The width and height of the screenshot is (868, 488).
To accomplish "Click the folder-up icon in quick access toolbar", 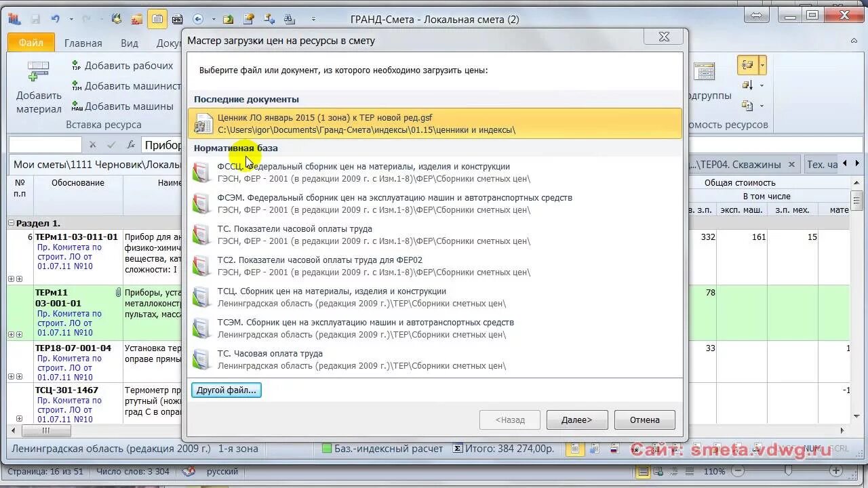I will pos(229,19).
